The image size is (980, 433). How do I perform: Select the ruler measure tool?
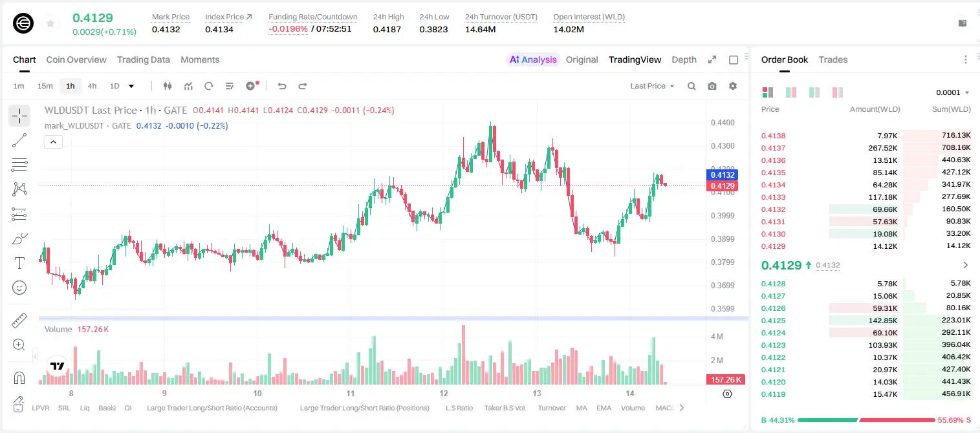19,320
